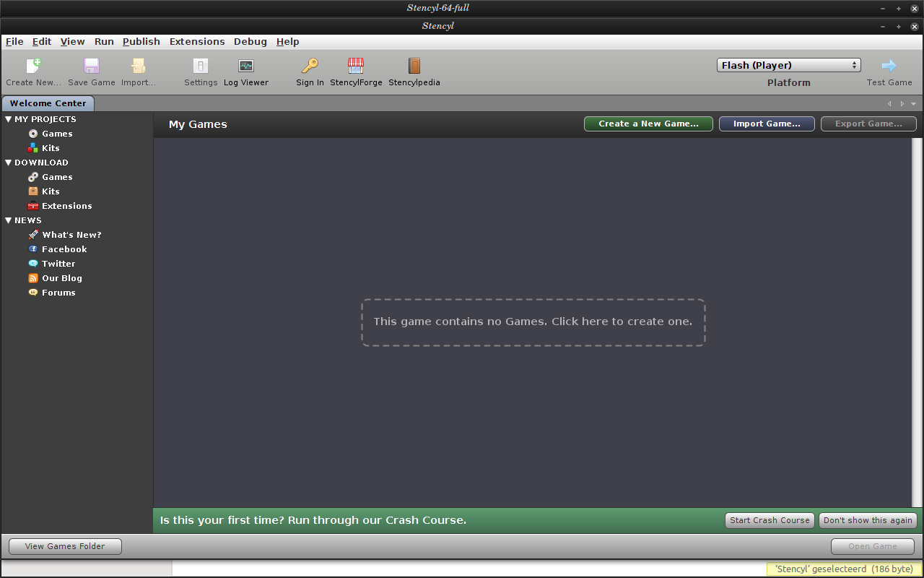The image size is (924, 578).
Task: Select Kits under My Projects
Action: click(x=51, y=148)
